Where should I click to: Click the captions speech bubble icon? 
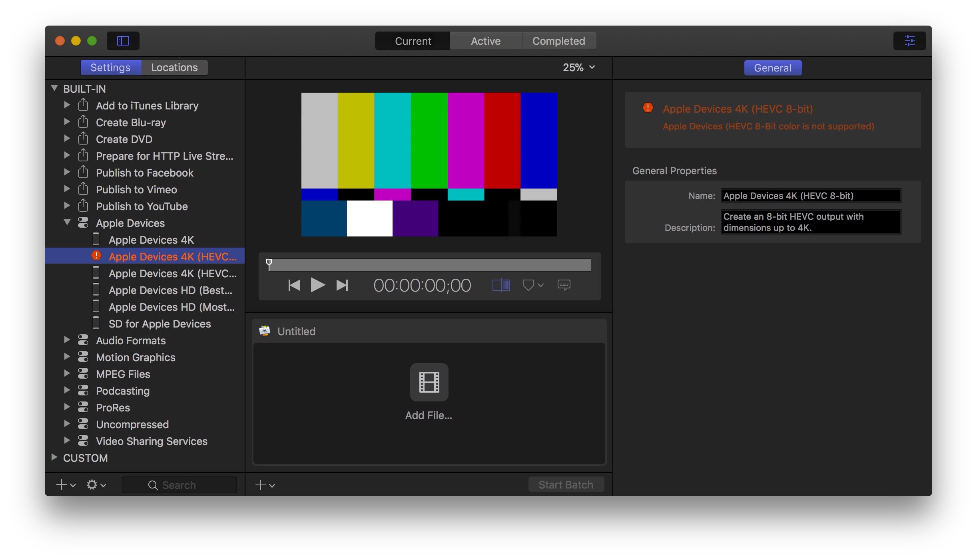564,285
